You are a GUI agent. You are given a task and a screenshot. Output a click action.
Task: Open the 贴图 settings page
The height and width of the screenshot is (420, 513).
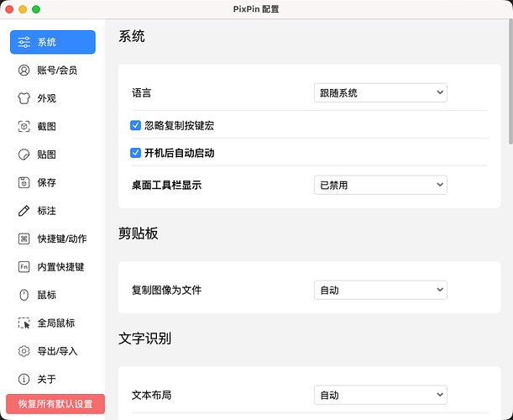click(x=53, y=155)
